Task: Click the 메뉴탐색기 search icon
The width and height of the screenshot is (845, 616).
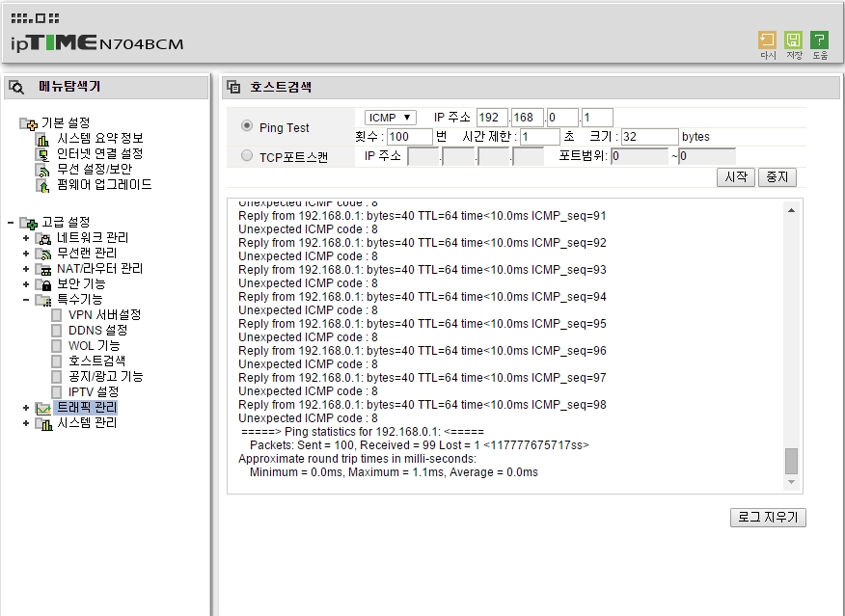Action: pyautogui.click(x=16, y=87)
